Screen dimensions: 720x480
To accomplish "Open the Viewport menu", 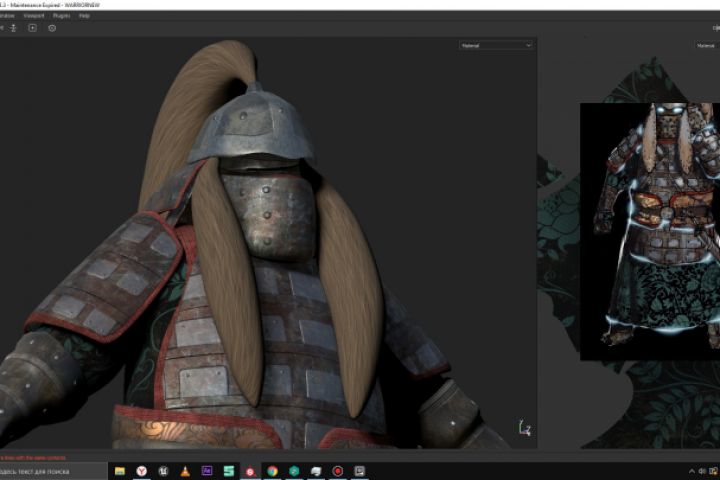I will tap(33, 16).
